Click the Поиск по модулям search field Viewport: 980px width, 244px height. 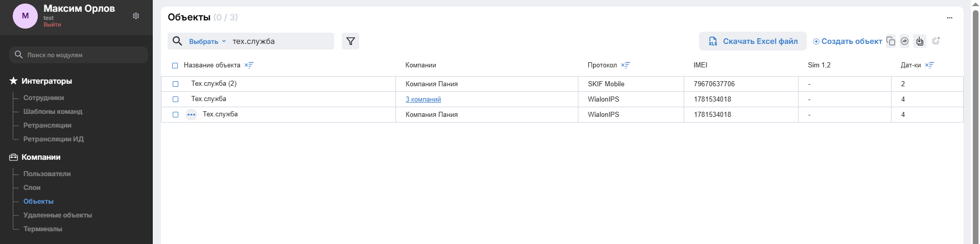[x=79, y=55]
